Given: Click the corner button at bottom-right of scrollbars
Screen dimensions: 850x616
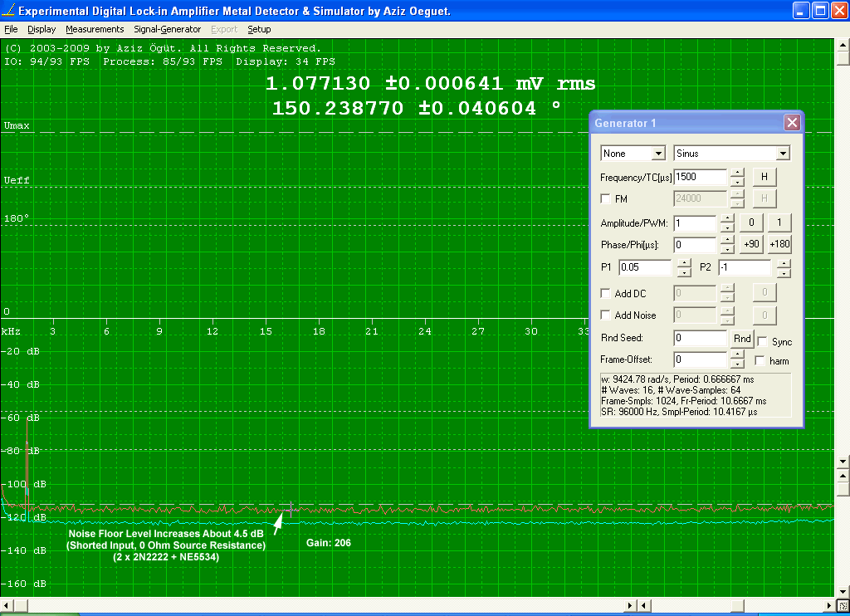Looking at the screenshot, I should click(x=843, y=606).
